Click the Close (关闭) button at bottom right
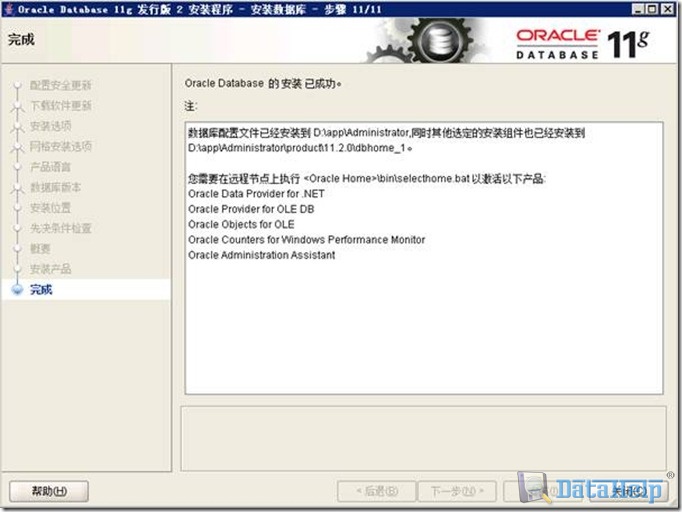The height and width of the screenshot is (512, 682). [629, 491]
